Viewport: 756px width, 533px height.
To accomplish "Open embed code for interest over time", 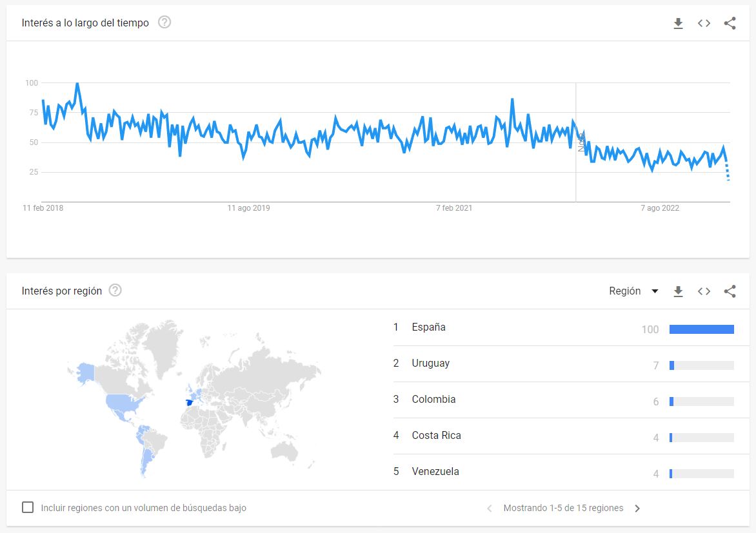I will click(x=704, y=23).
